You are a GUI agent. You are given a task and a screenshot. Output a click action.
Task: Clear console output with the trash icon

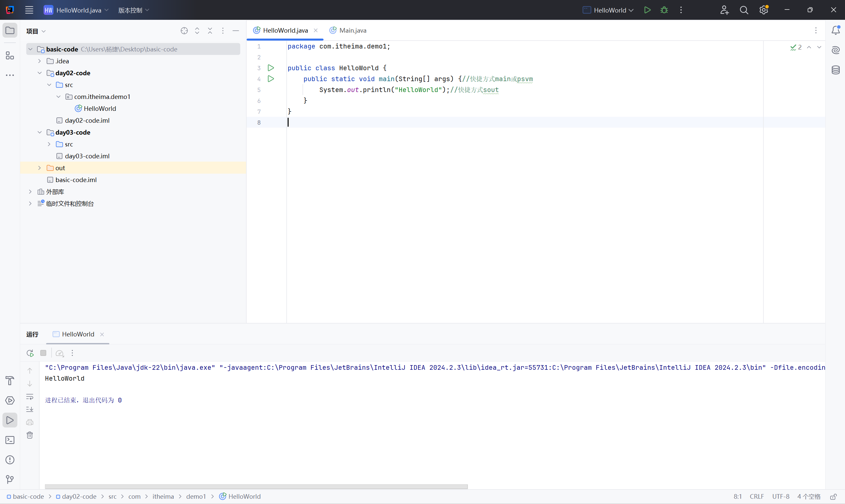(x=30, y=435)
